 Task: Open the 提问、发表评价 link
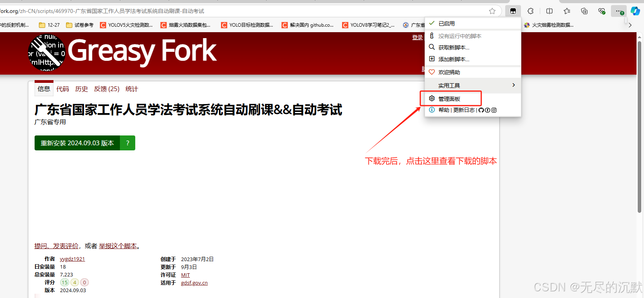[56, 246]
